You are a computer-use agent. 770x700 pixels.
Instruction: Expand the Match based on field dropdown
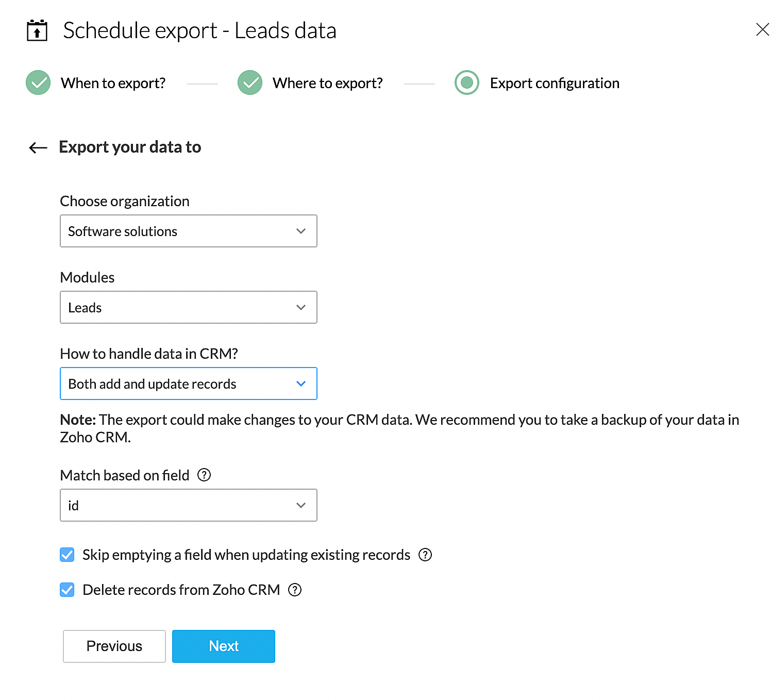tap(189, 505)
